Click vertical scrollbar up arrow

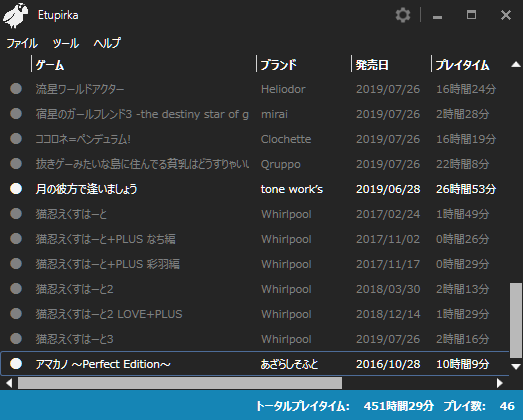(x=516, y=65)
